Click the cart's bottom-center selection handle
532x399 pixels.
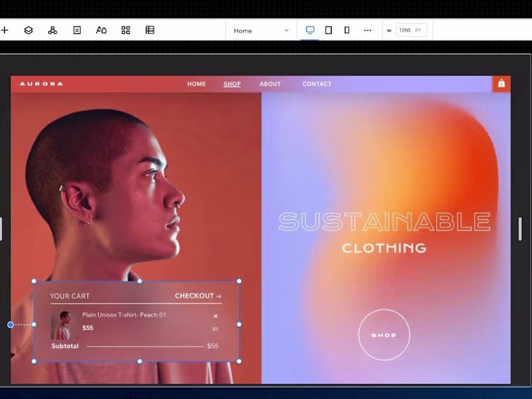point(140,361)
